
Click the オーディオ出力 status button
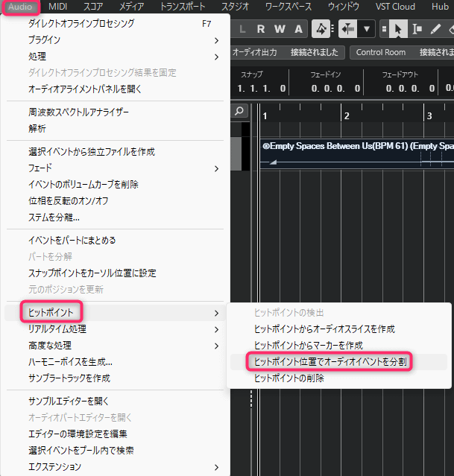coord(254,52)
